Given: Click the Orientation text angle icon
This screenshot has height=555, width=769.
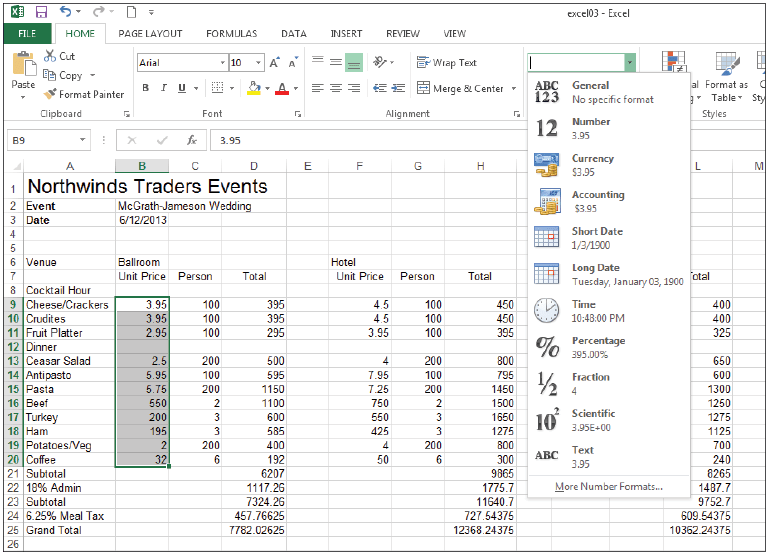Looking at the screenshot, I should coord(380,62).
